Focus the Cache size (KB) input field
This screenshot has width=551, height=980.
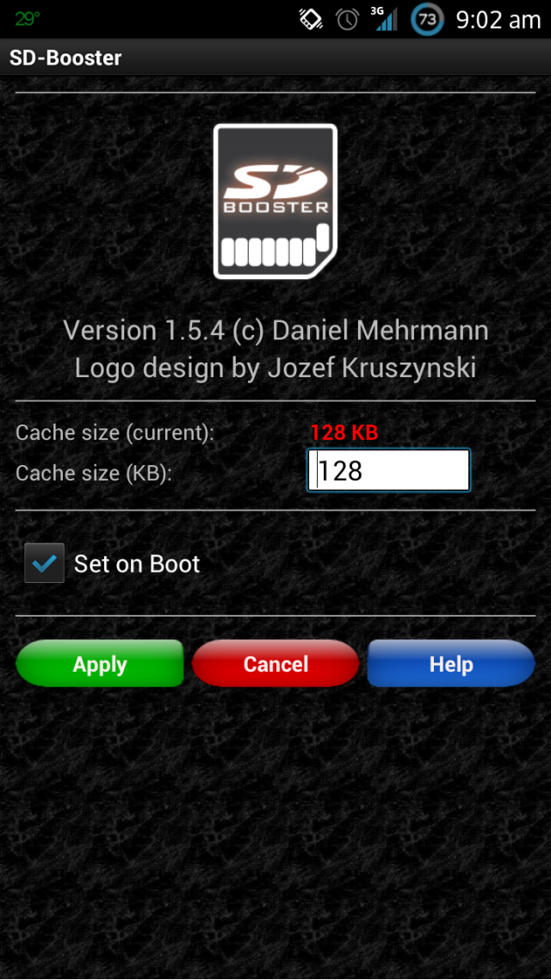[x=388, y=471]
